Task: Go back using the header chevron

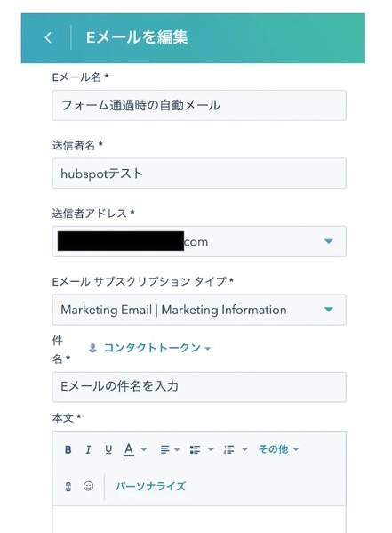Action: pyautogui.click(x=48, y=37)
